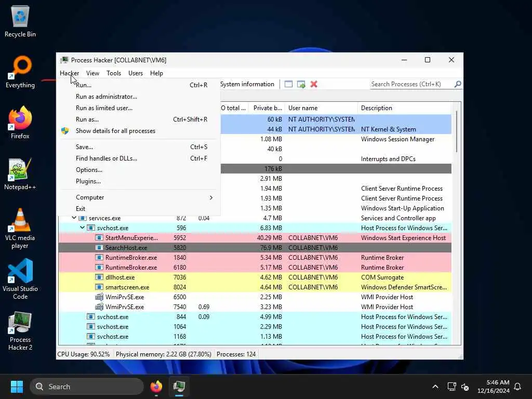Viewport: 532px width, 399px height.
Task: Choose Exit in the Hacker menu
Action: click(x=139, y=209)
